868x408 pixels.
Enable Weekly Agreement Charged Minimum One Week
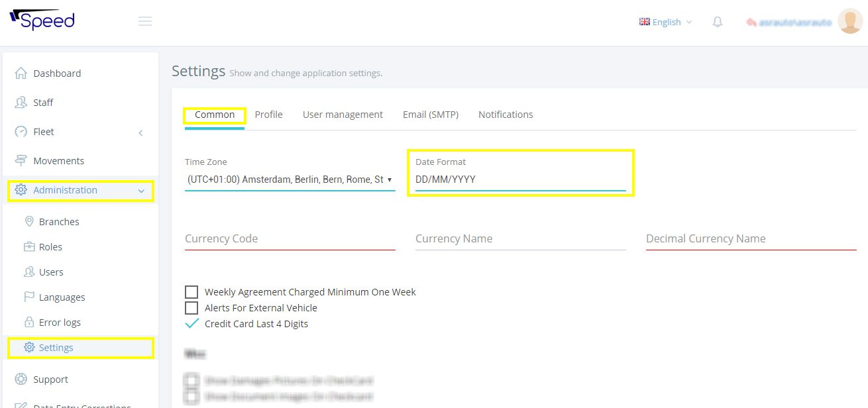coord(191,292)
